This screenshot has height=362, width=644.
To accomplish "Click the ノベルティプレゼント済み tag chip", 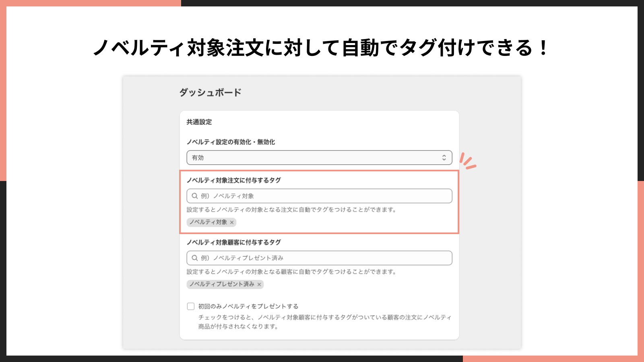I will click(223, 285).
